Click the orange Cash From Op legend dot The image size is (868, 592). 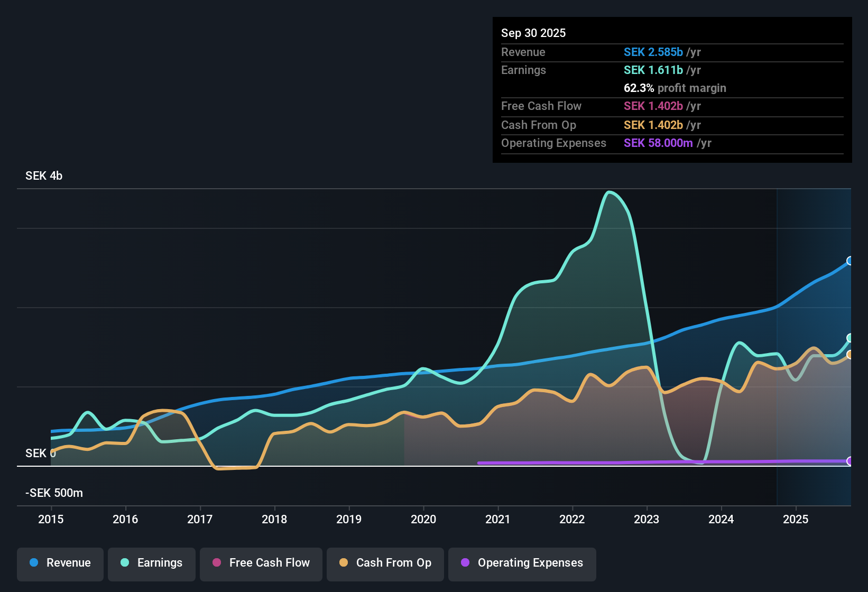pos(344,563)
